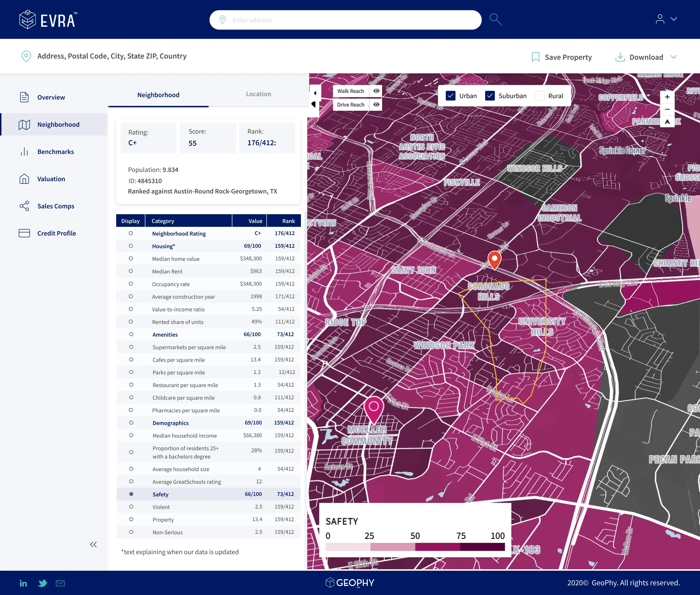The width and height of the screenshot is (700, 595).
Task: Select display radio for Amenities row
Action: 131,334
